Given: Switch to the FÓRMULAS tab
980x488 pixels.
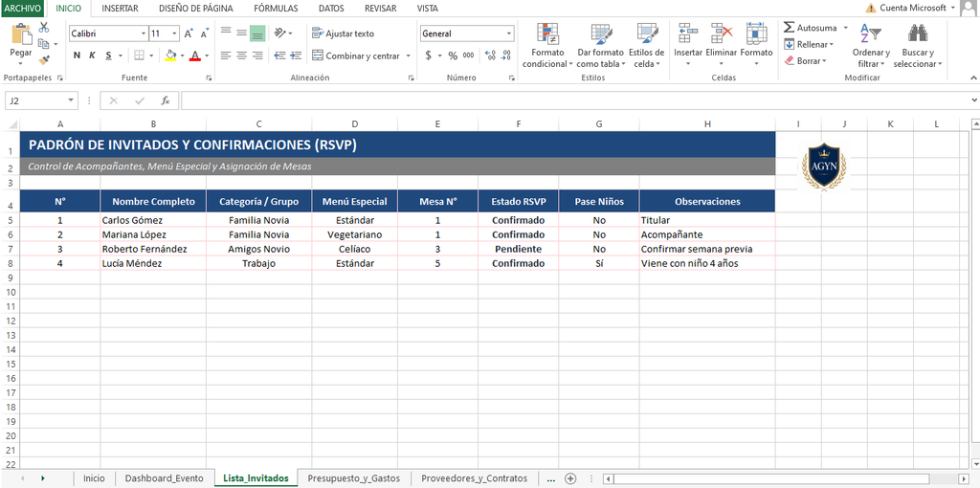Looking at the screenshot, I should pyautogui.click(x=276, y=8).
